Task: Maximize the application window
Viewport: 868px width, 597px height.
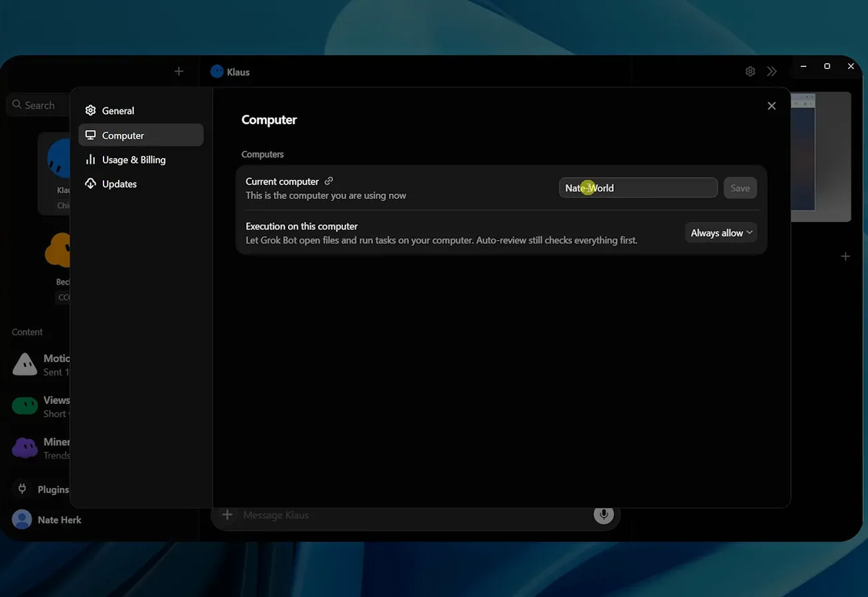Action: (x=827, y=66)
